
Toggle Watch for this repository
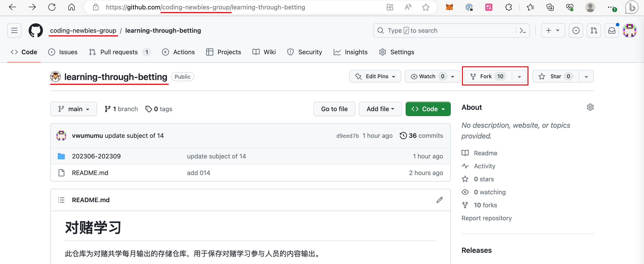click(427, 76)
